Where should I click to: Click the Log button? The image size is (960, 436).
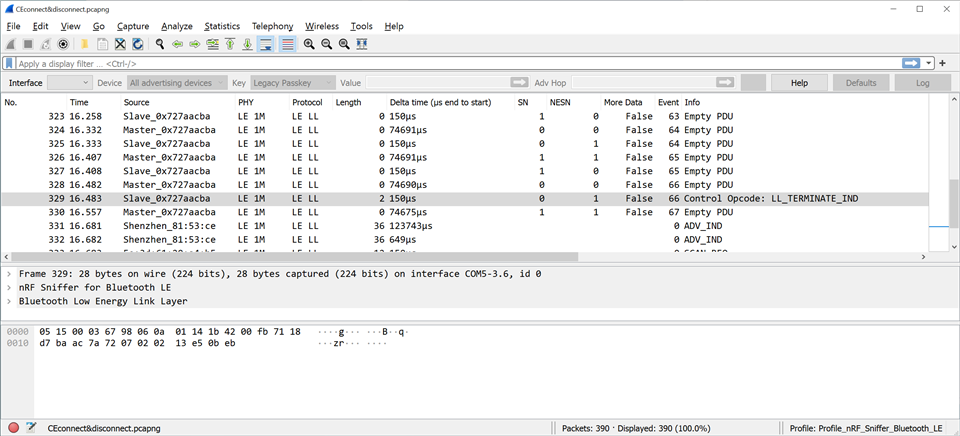(x=922, y=83)
